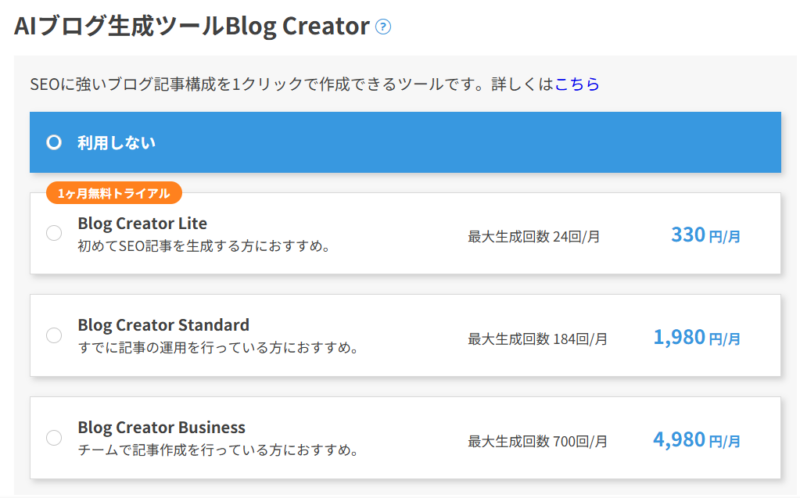Click the help icon beside Blog Creator heading
The width and height of the screenshot is (800, 498).
(382, 27)
